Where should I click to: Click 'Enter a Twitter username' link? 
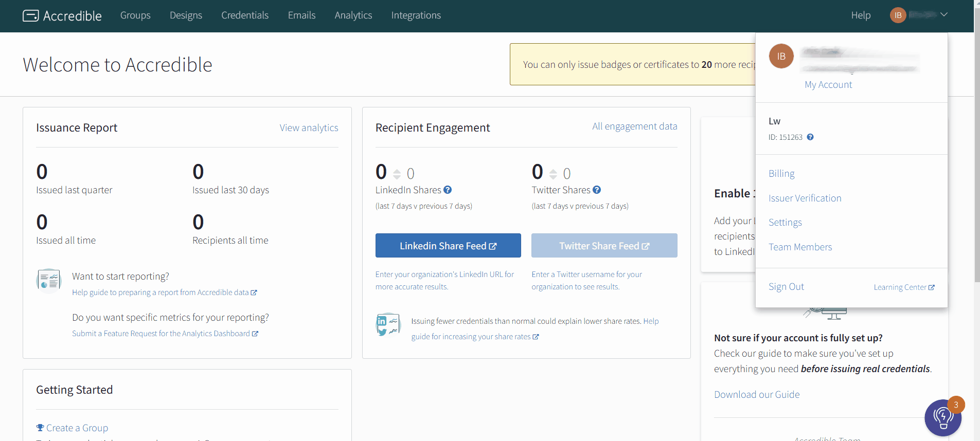586,281
